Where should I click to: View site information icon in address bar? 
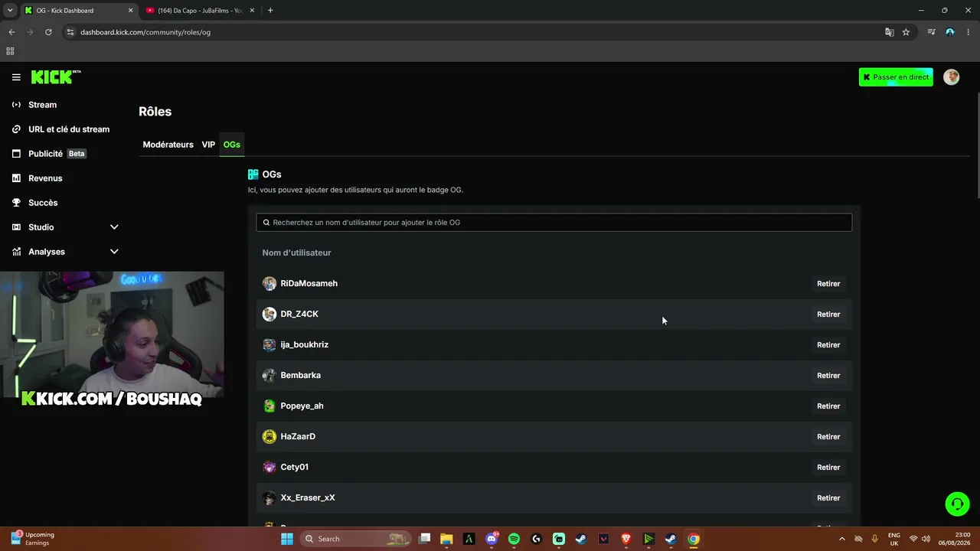[70, 32]
